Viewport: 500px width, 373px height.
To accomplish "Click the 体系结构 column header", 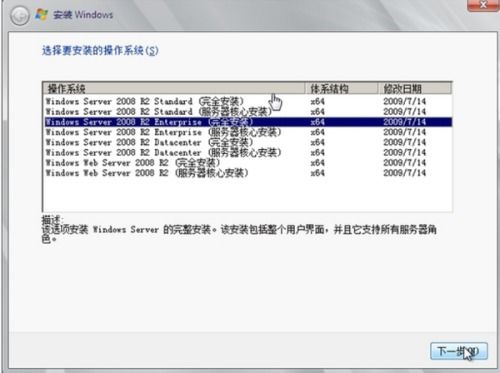I will pos(341,88).
